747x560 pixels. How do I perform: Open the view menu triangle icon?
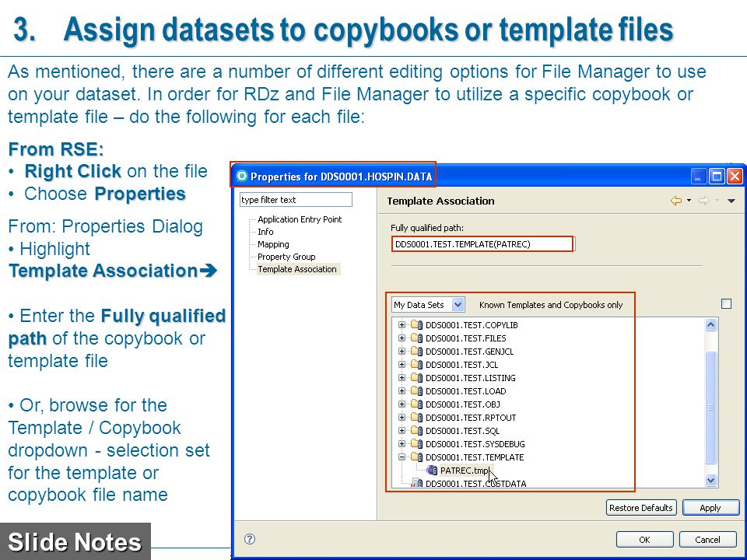click(x=731, y=201)
